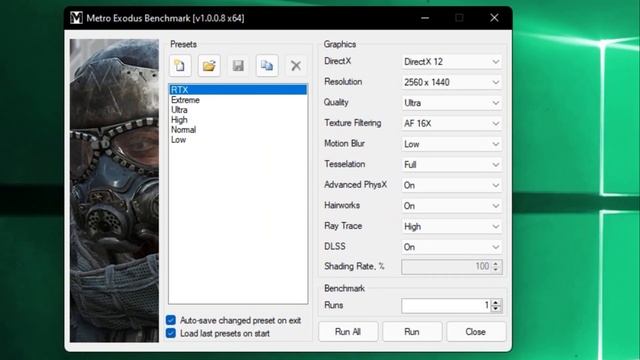Close the window with the title bar X

click(494, 18)
